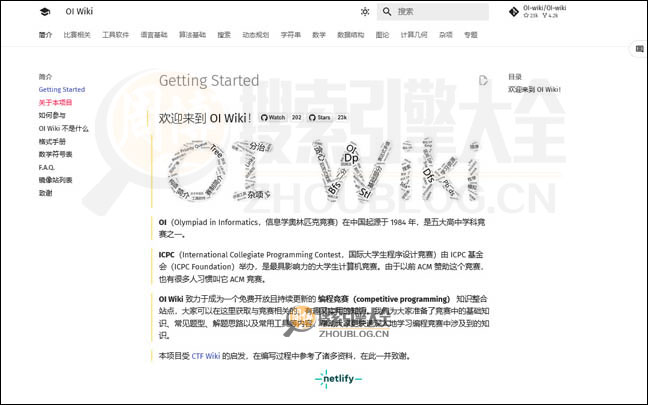Select the 专题 navigation tab
Image resolution: width=648 pixels, height=405 pixels.
pos(471,35)
